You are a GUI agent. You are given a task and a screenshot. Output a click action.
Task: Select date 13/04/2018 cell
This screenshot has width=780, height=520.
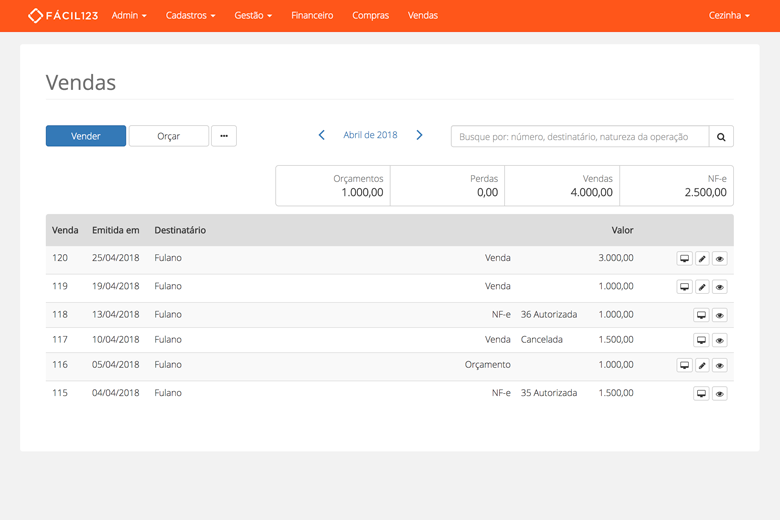[115, 314]
